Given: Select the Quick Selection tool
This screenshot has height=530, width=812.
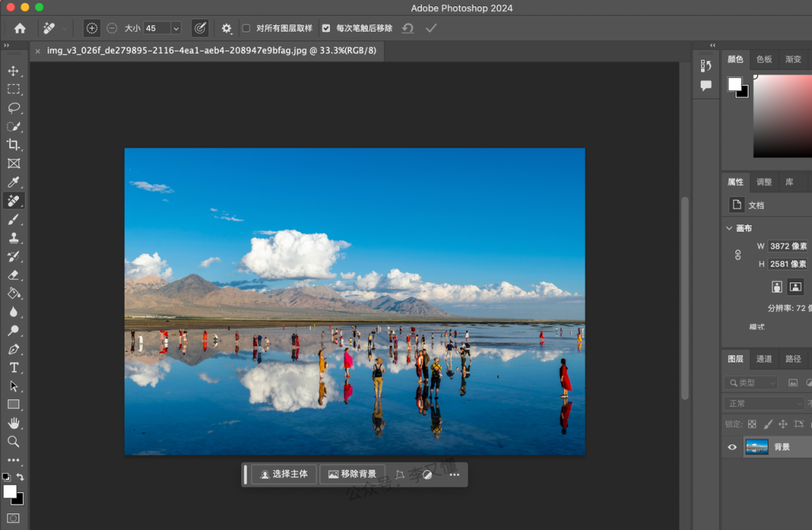Looking at the screenshot, I should 13,126.
